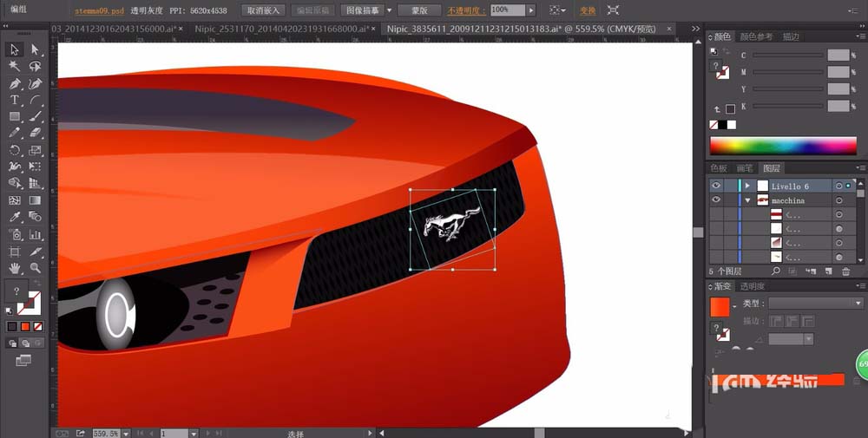The width and height of the screenshot is (868, 438).
Task: Open the Color panel options menu
Action: pyautogui.click(x=860, y=36)
